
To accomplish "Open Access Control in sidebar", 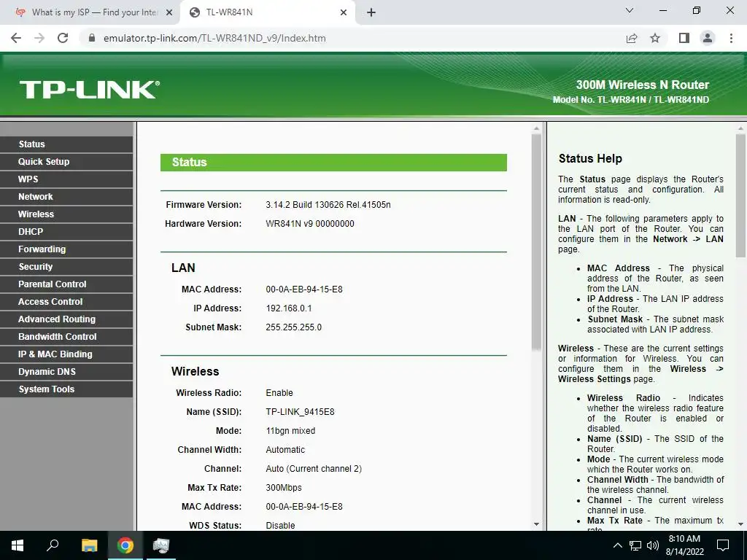I will [66, 302].
